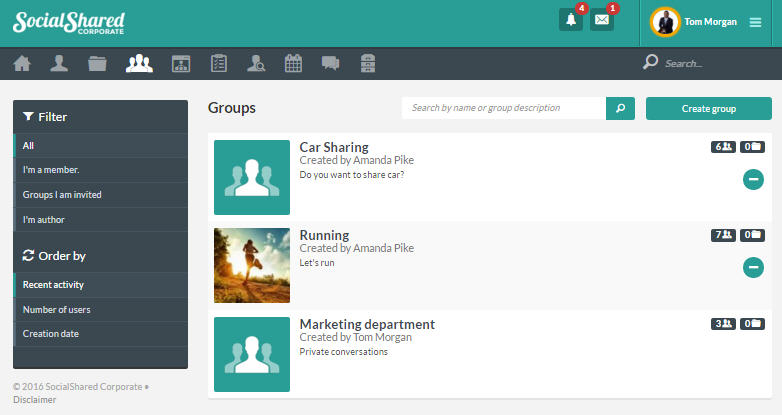Click Running files count badge
782x415 pixels.
pyautogui.click(x=752, y=235)
